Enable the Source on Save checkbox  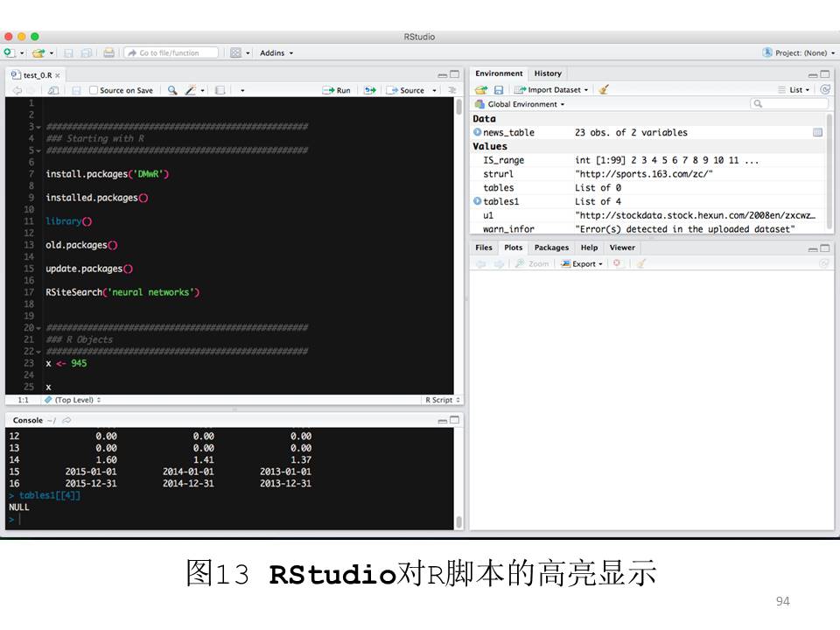coord(94,90)
